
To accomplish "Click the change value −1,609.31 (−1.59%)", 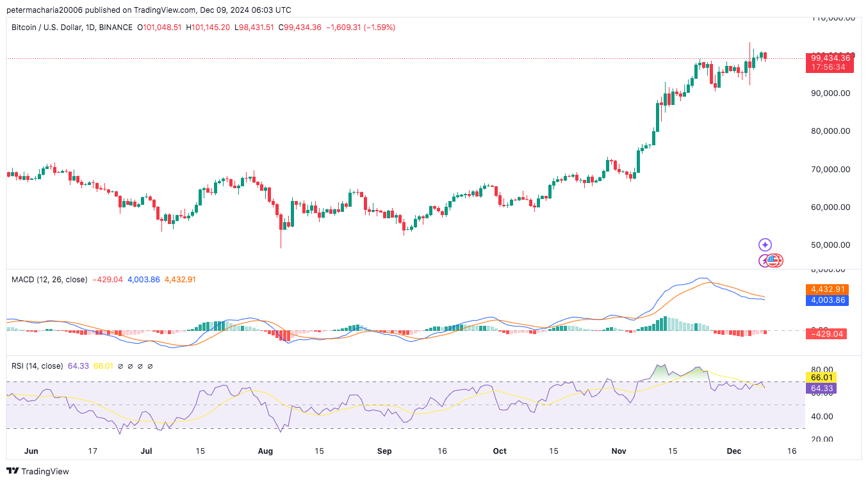I will 361,28.
